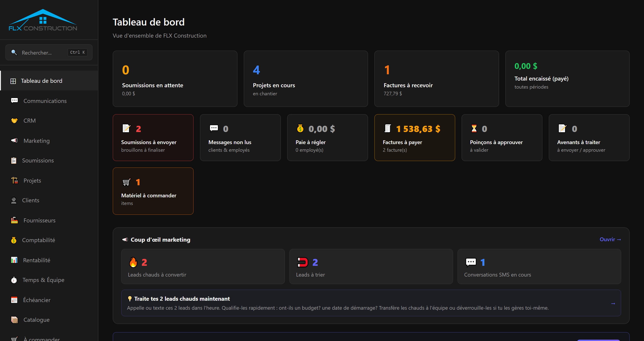Screen dimensions: 644x341
Task: Open the Factures à recevoir card
Action: [x=436, y=79]
